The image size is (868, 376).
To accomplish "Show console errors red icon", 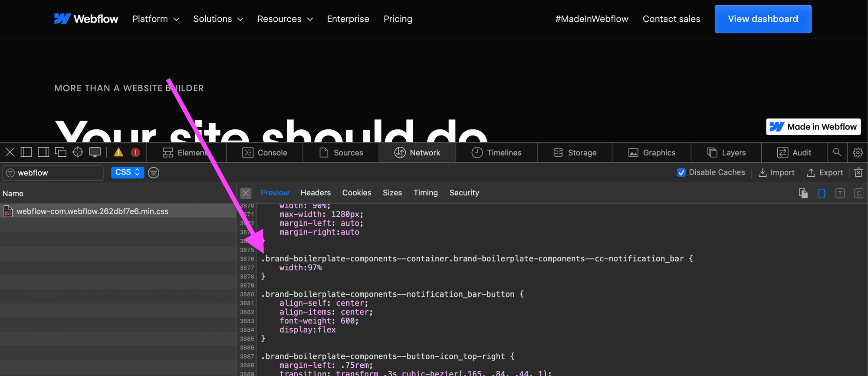I will pos(135,152).
